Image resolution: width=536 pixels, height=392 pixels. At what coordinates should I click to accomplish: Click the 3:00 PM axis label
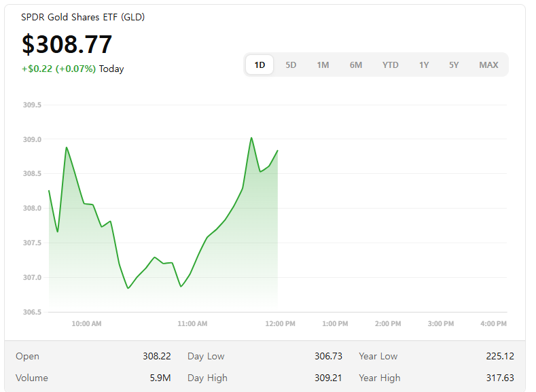click(x=441, y=323)
